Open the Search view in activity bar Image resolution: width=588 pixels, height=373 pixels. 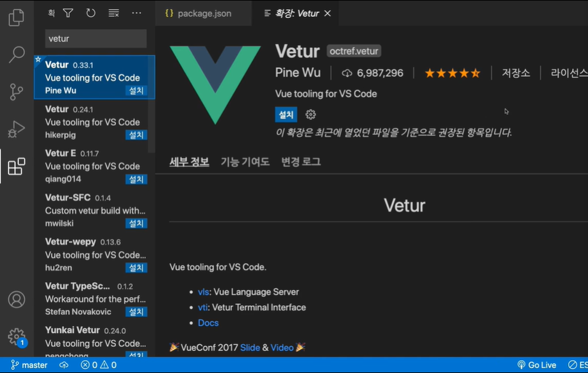tap(17, 54)
